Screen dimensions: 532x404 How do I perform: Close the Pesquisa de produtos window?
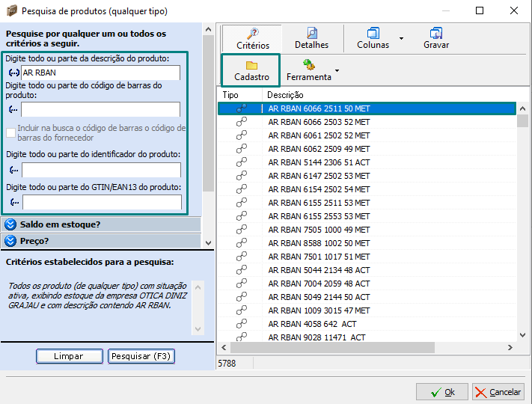click(x=514, y=11)
